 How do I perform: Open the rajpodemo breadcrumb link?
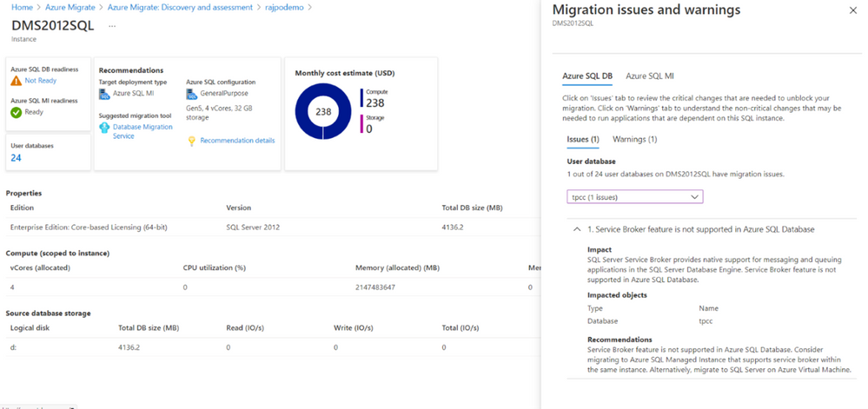click(285, 8)
